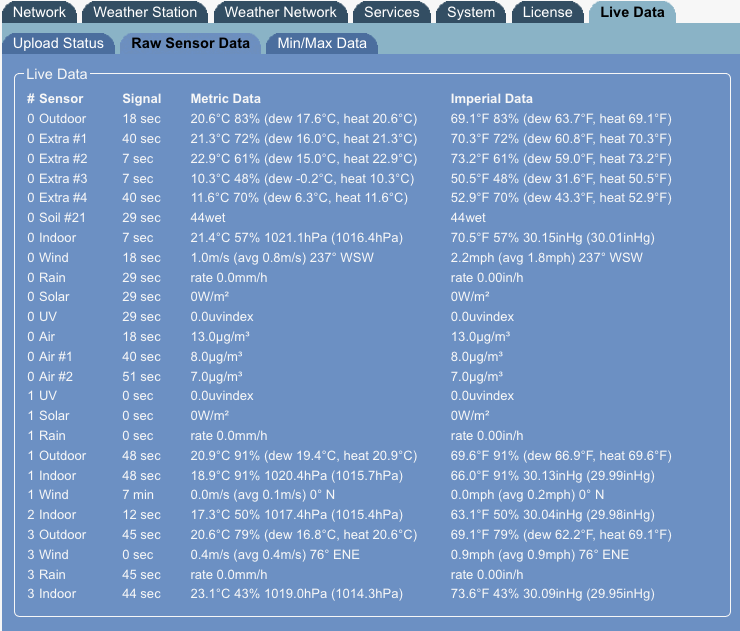Switch to the Upload Status sub-tab
The width and height of the screenshot is (740, 631).
point(58,43)
